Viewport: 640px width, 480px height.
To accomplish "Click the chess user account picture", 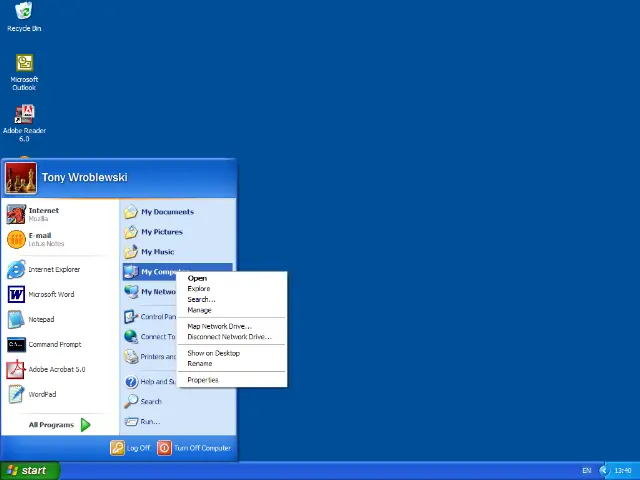I will (21, 178).
